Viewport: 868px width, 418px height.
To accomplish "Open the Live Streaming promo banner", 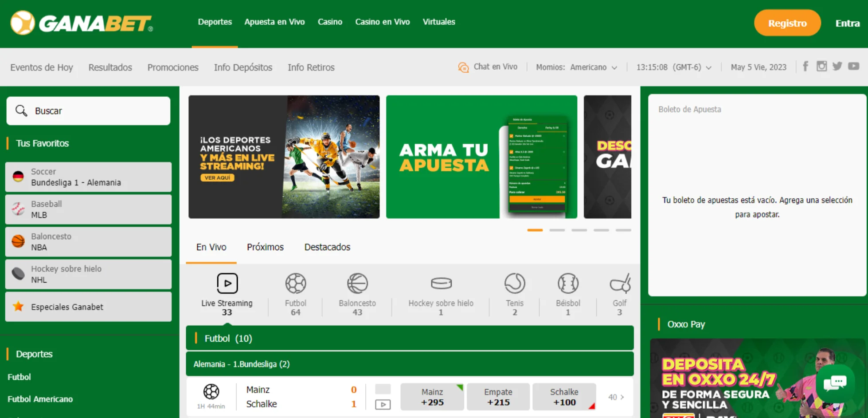I will click(x=284, y=157).
